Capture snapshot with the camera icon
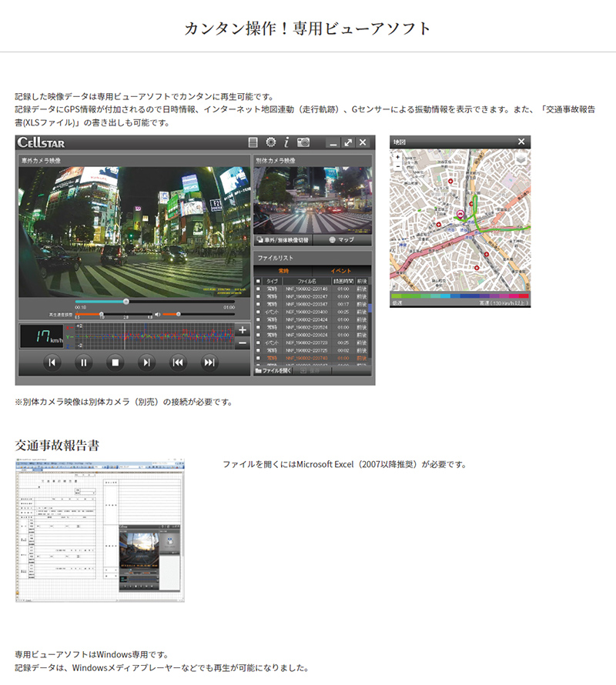 click(x=303, y=142)
